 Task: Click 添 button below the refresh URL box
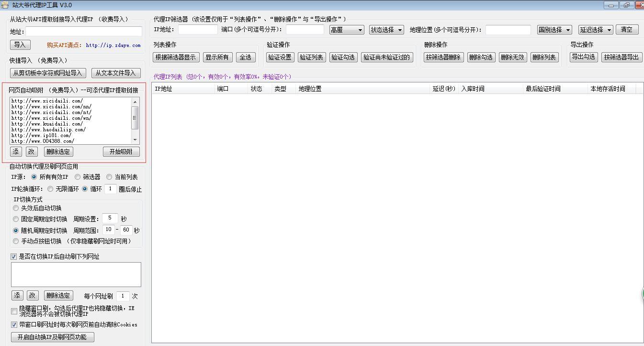pos(17,296)
